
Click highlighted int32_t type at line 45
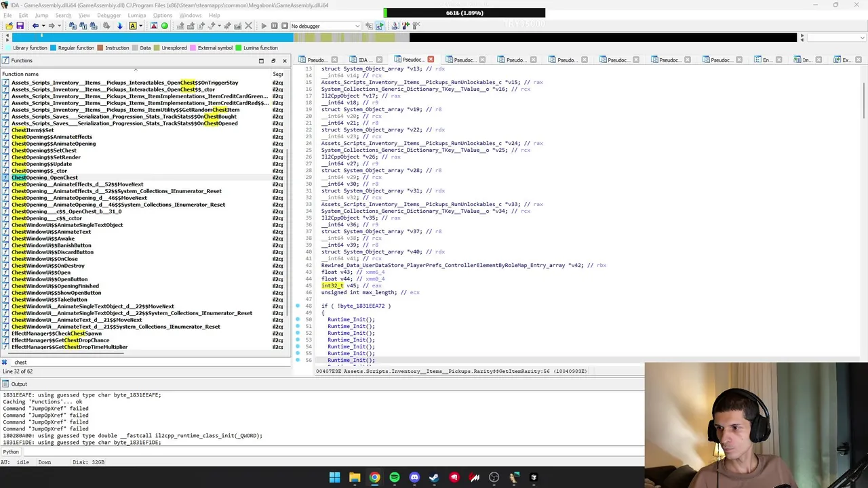coord(332,285)
